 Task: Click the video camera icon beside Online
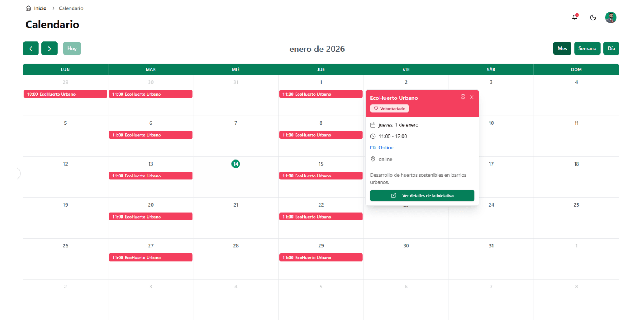pos(372,147)
